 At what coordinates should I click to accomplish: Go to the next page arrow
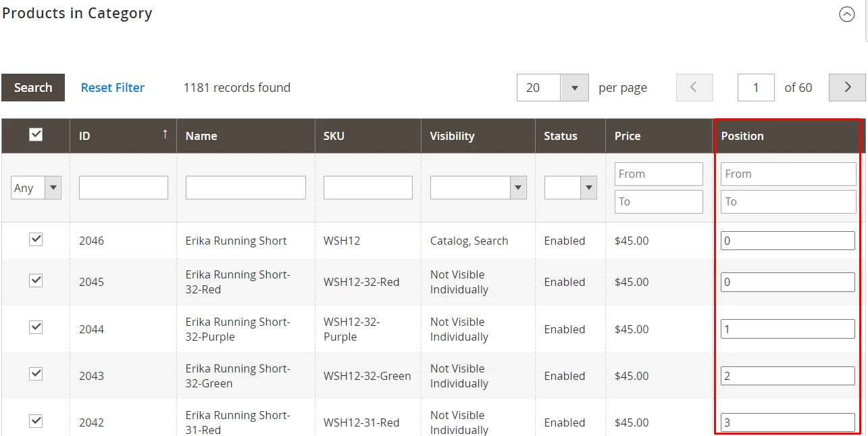847,88
